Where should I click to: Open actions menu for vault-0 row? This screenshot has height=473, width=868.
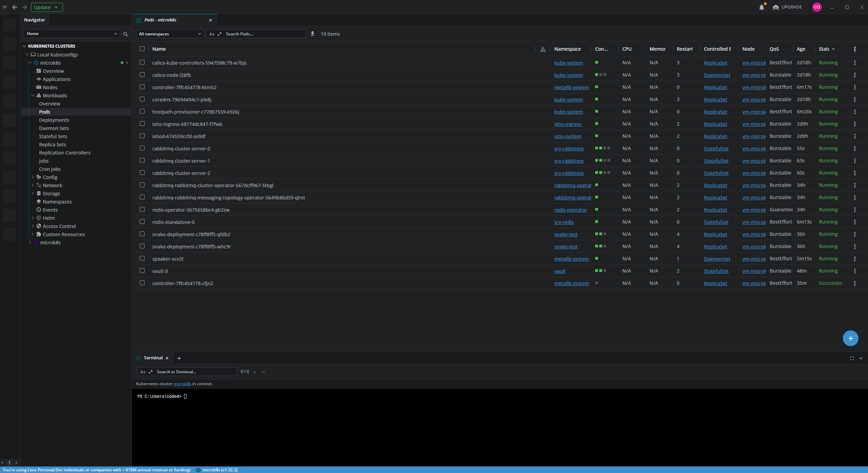(855, 271)
